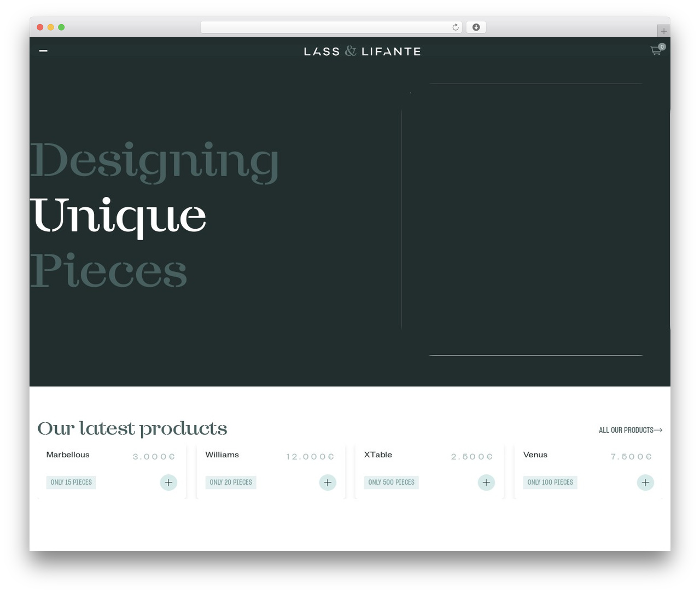Viewport: 700px width, 593px height.
Task: Open the shopping cart icon
Action: tap(657, 50)
